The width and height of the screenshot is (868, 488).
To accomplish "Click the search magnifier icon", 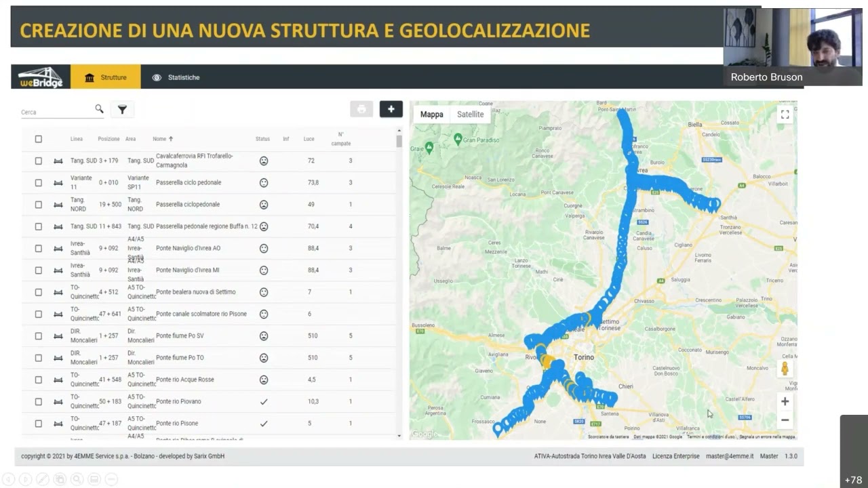I will click(x=99, y=108).
